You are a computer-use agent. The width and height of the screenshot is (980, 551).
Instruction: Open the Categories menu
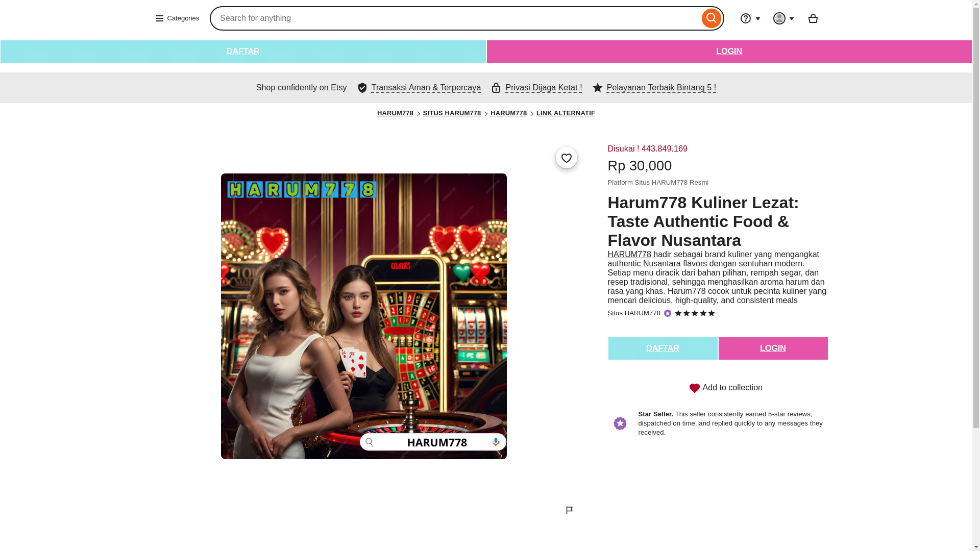click(177, 18)
